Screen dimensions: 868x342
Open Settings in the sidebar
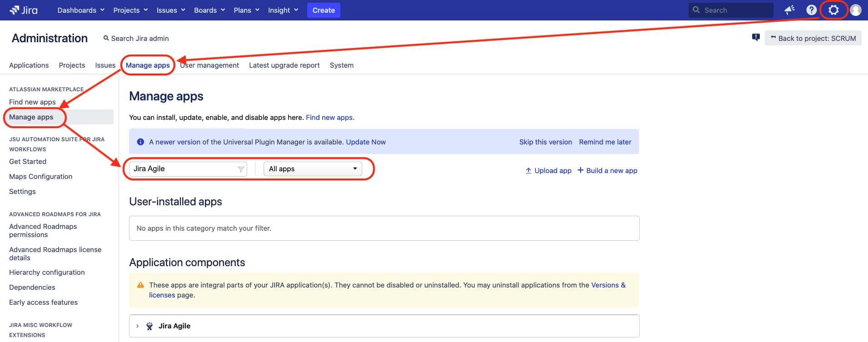(22, 192)
